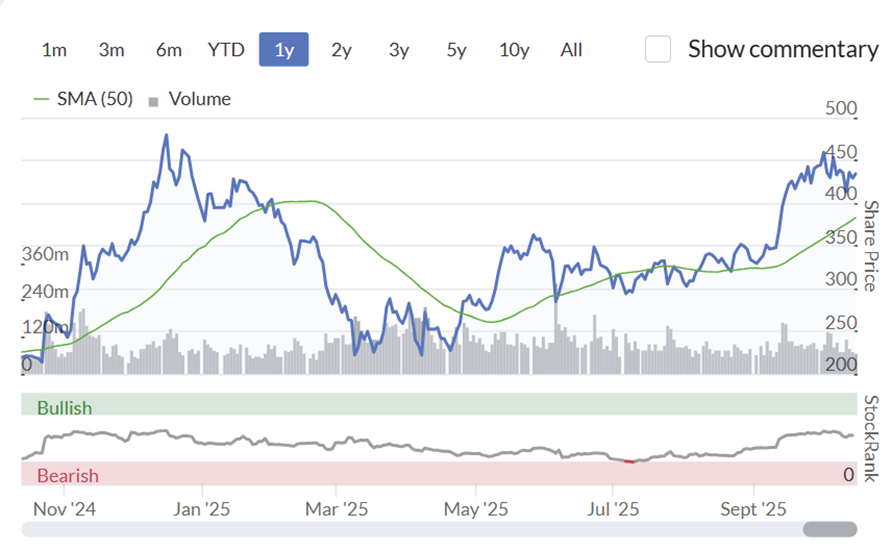Click the Mar '25 axis label
Image resolution: width=892 pixels, height=551 pixels.
click(337, 509)
